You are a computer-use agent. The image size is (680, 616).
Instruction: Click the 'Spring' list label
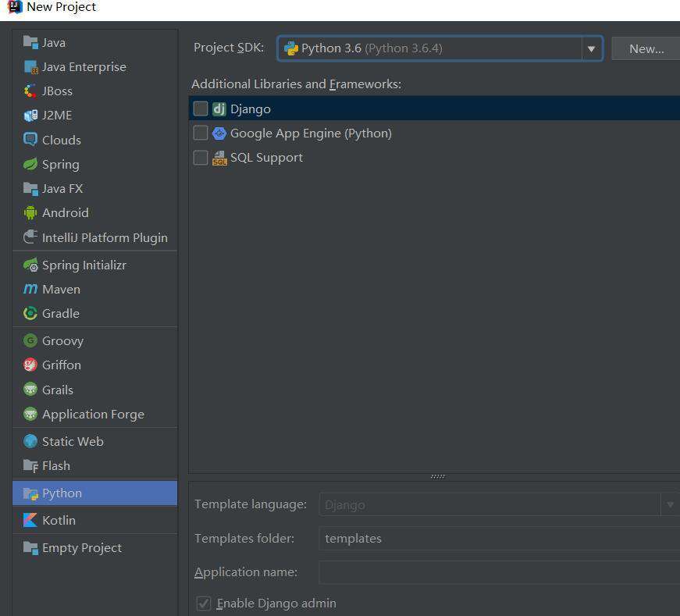pyautogui.click(x=61, y=165)
